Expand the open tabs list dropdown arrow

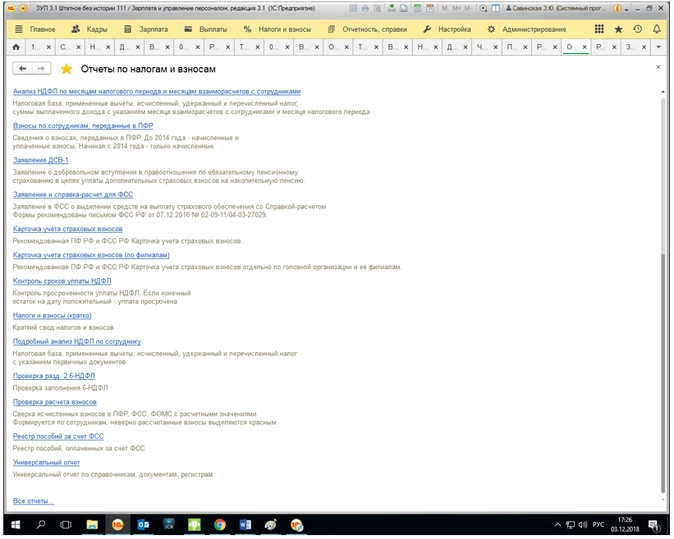tap(659, 47)
